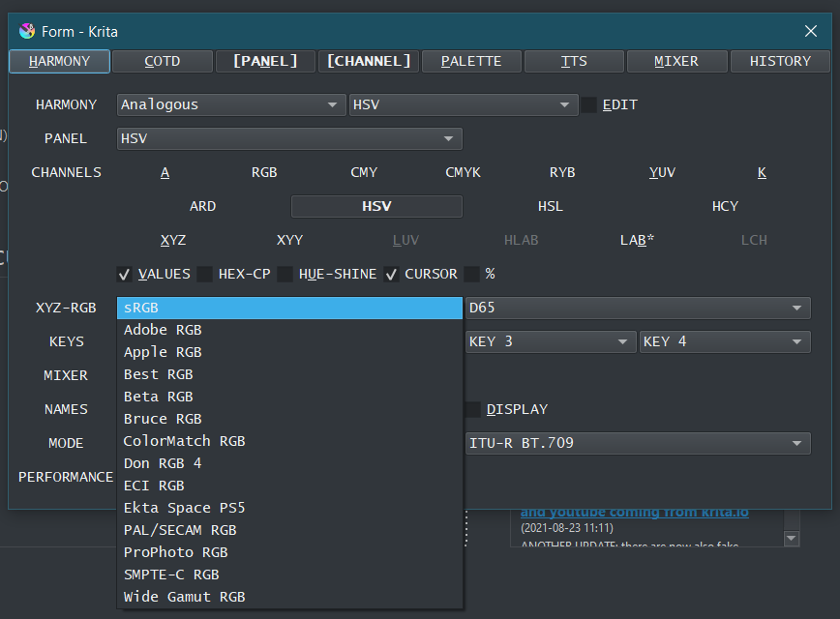Open the D65 illuminant dropdown
The image size is (840, 619).
click(637, 308)
